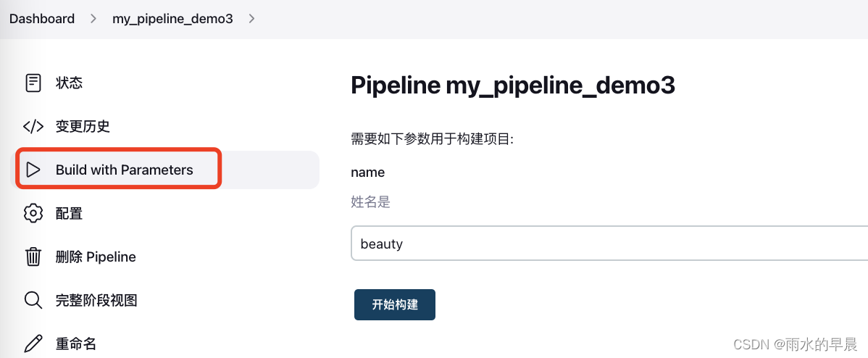This screenshot has width=868, height=358.
Task: Expand chevron after my_pipeline_demo3 breadcrumb
Action: click(251, 19)
